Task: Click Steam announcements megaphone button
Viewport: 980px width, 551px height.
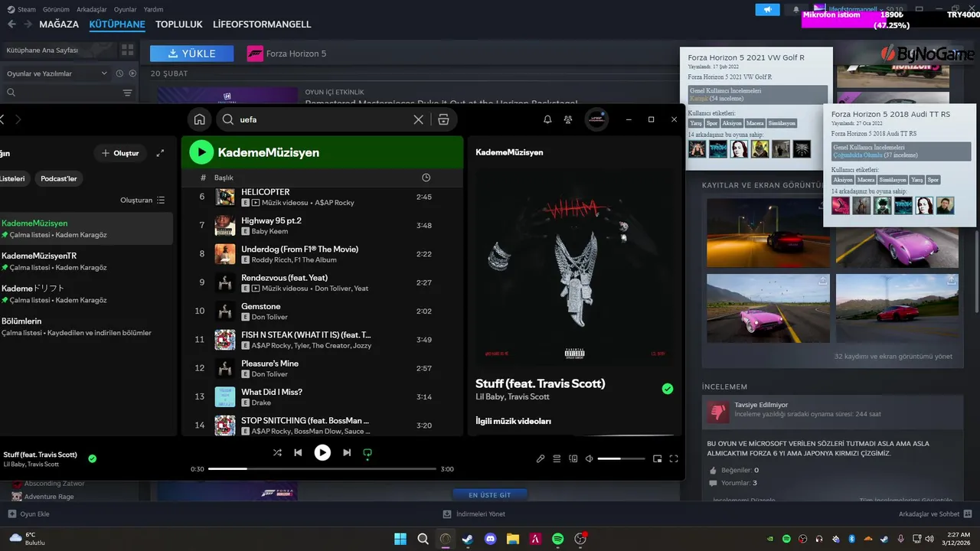Action: pos(767,10)
